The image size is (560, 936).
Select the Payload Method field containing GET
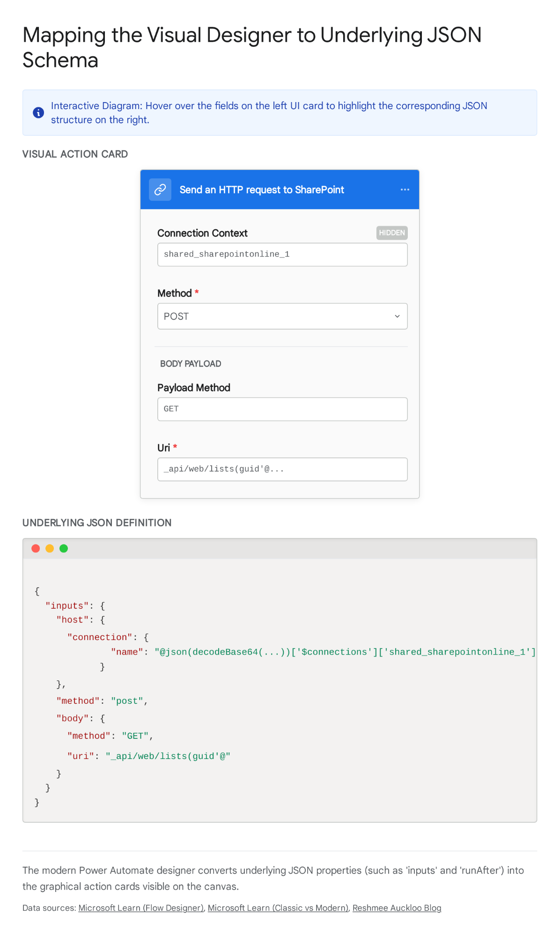282,409
